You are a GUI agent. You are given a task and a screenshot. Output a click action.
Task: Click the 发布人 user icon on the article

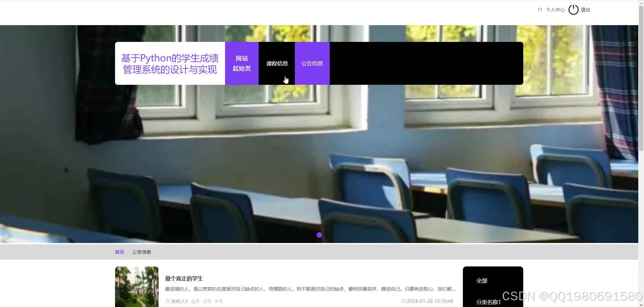167,301
